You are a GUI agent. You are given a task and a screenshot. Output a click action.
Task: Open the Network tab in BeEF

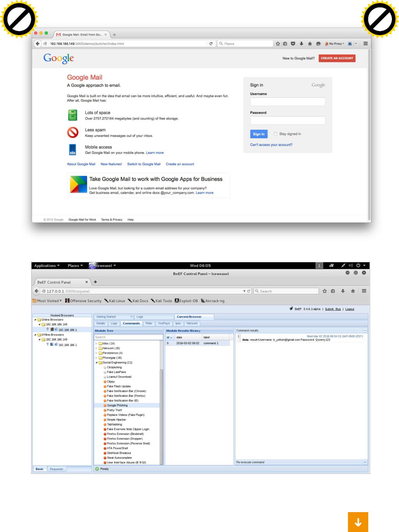(x=192, y=323)
